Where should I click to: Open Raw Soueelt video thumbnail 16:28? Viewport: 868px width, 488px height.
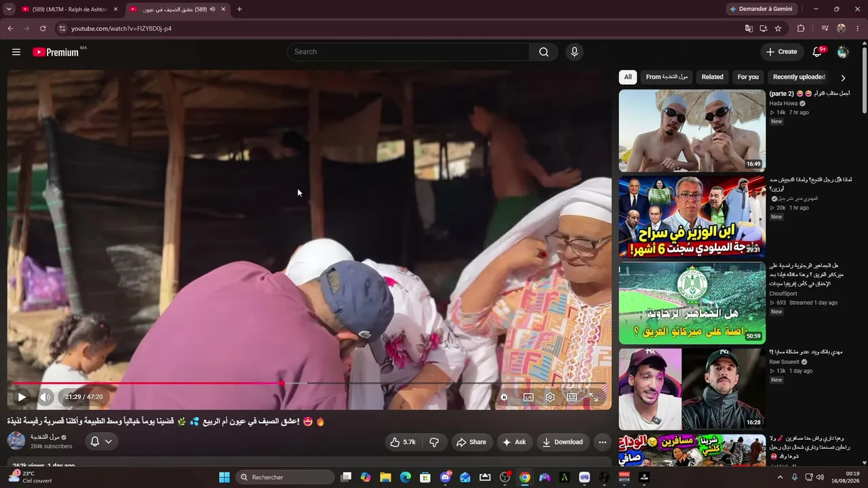[692, 389]
